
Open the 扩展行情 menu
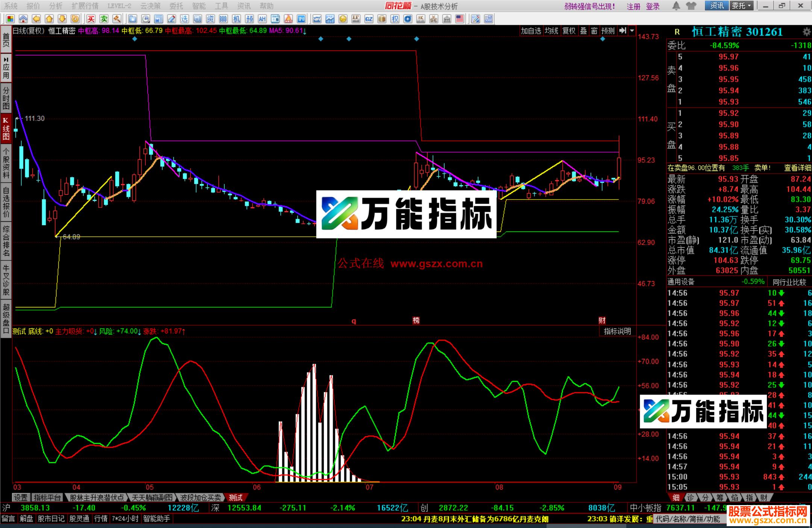(85, 6)
